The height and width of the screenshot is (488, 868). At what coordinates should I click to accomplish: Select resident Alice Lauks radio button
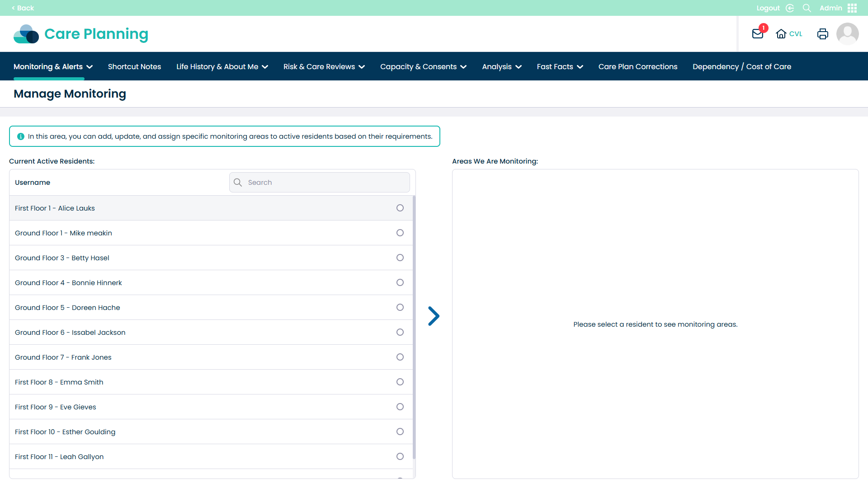point(400,208)
